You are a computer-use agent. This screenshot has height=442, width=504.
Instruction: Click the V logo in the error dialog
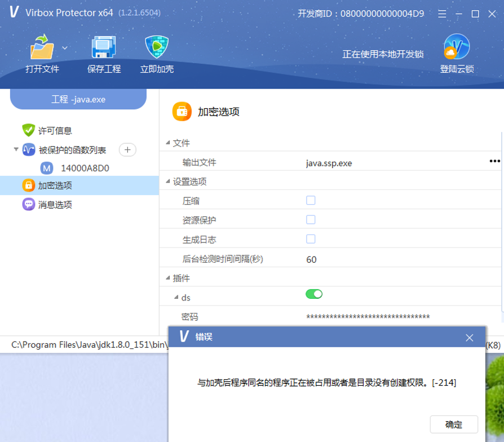coord(184,336)
